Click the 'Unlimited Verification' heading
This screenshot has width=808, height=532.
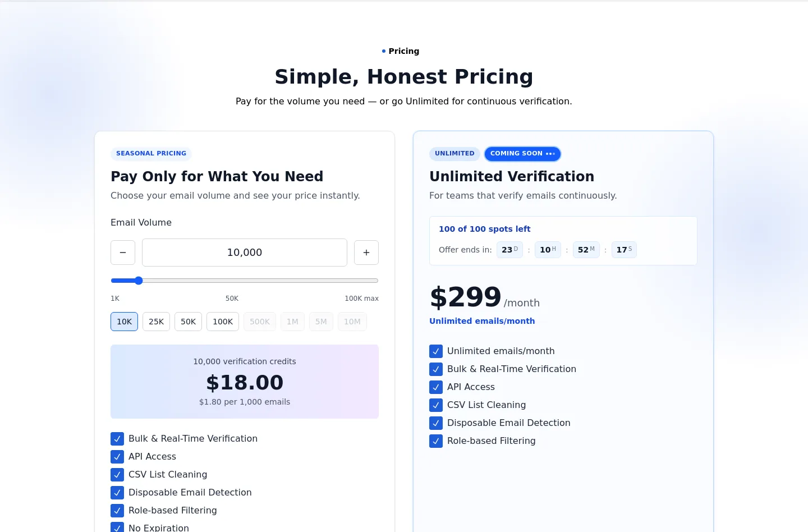point(512,176)
